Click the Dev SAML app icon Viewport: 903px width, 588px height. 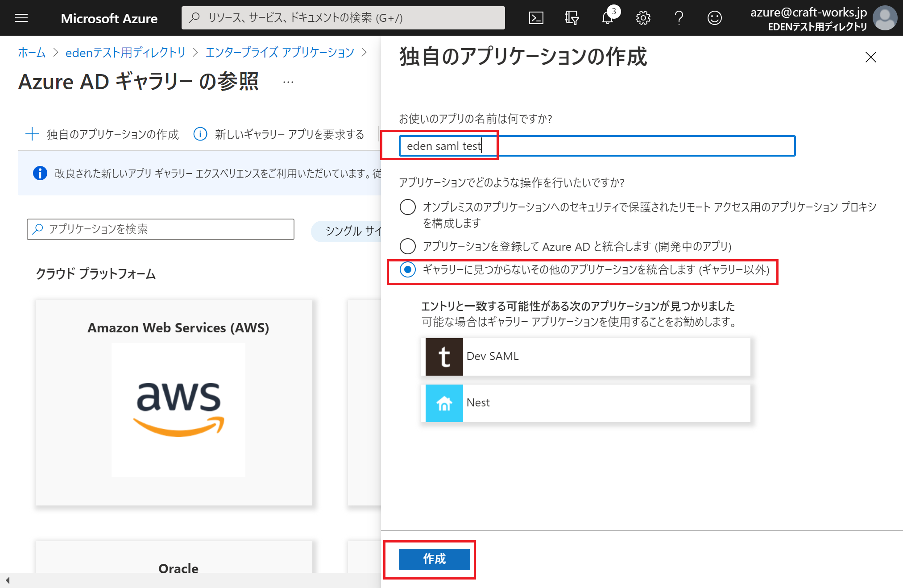[x=444, y=356]
